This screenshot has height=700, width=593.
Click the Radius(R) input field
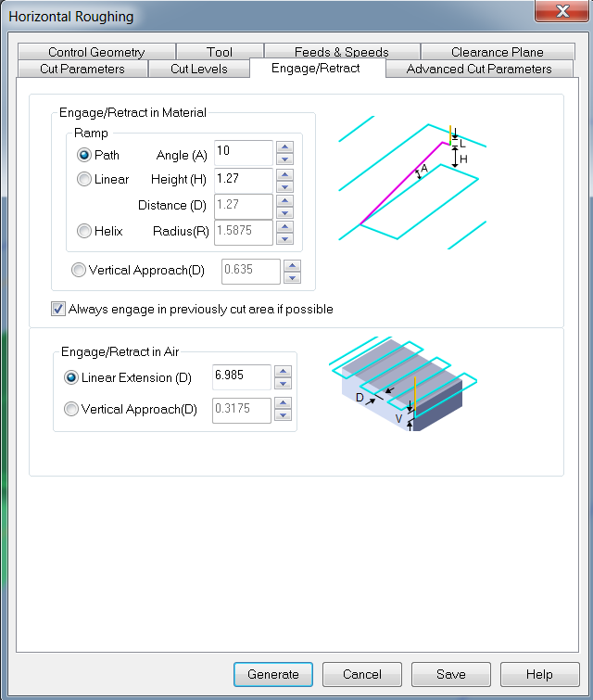[x=244, y=232]
